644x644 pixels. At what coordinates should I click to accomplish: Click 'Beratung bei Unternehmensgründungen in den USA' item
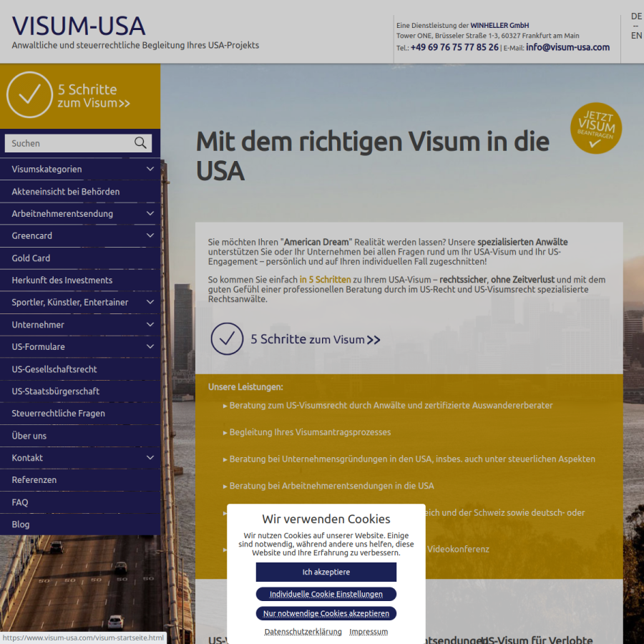412,459
